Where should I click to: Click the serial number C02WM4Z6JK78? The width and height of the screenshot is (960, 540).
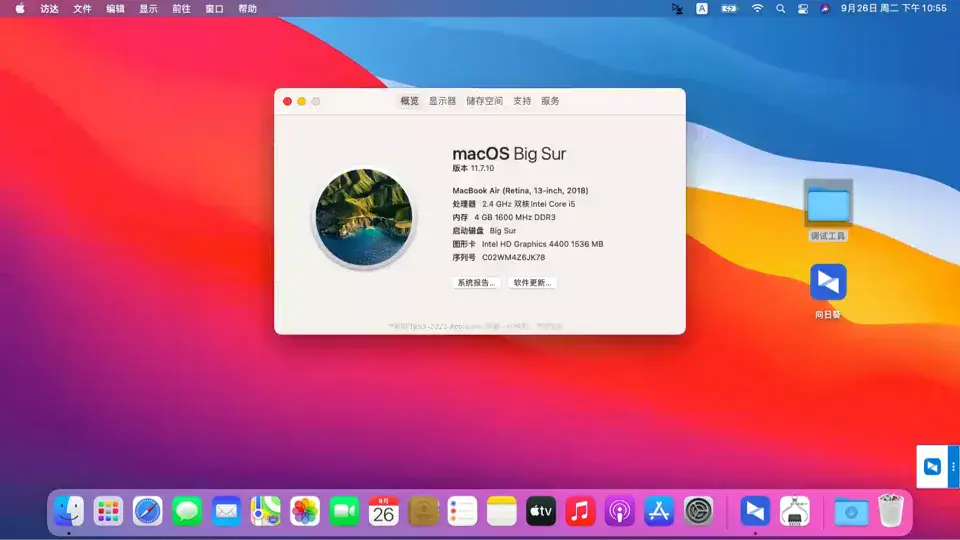(x=513, y=257)
